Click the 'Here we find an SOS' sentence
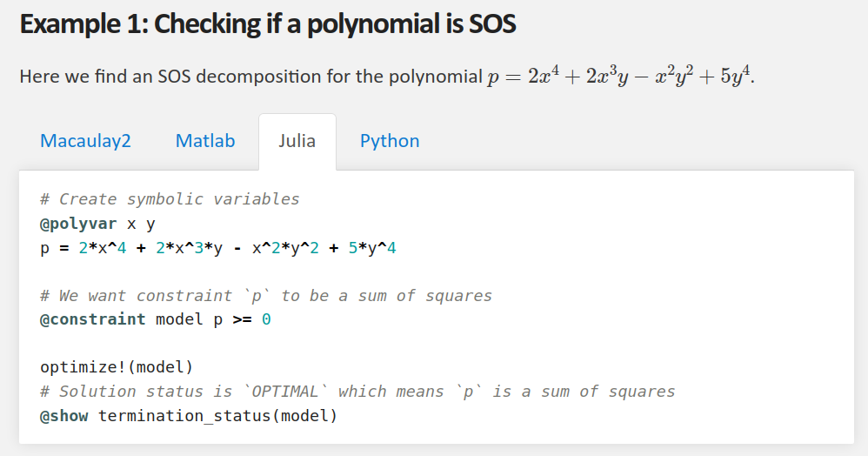Image resolution: width=868 pixels, height=456 pixels. point(387,76)
